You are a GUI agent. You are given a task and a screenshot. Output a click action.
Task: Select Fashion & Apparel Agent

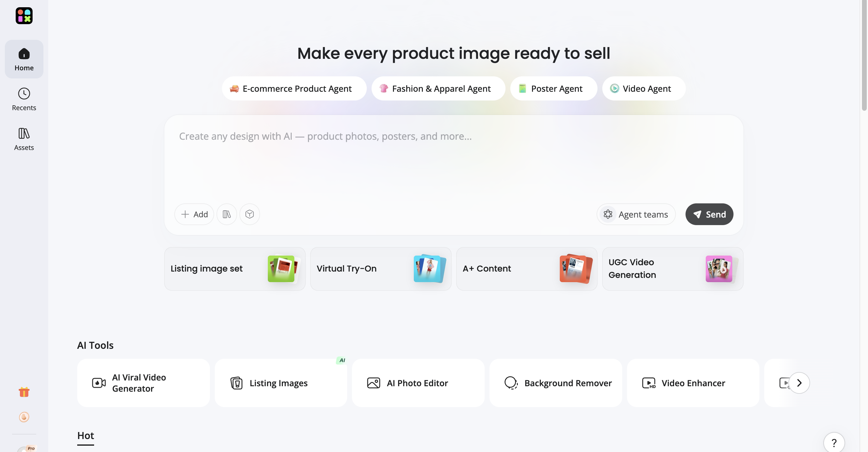click(x=439, y=88)
